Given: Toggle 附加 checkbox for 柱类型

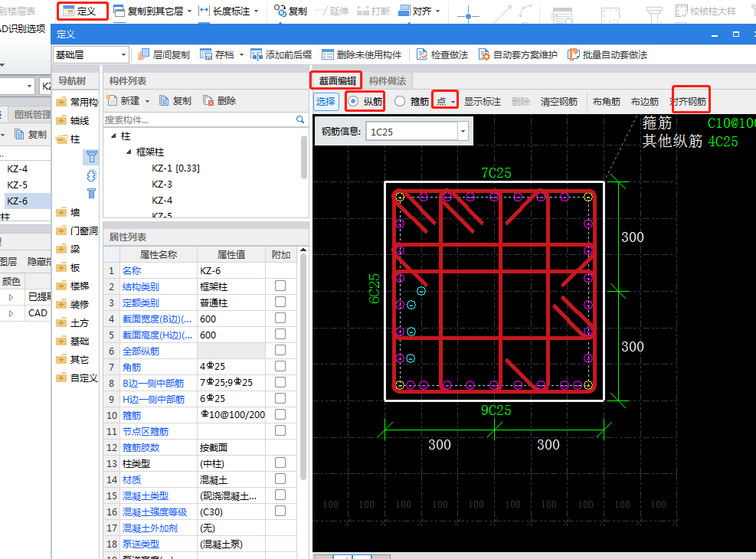Looking at the screenshot, I should click(280, 463).
